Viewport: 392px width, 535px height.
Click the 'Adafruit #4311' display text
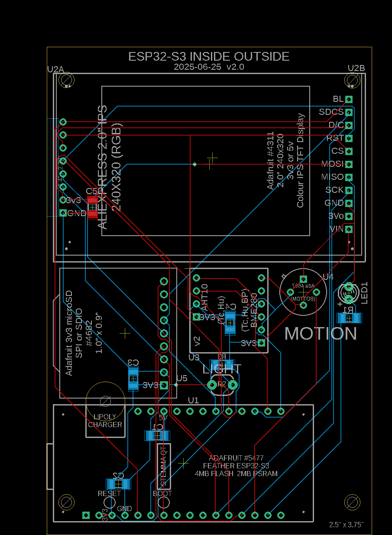click(x=271, y=160)
